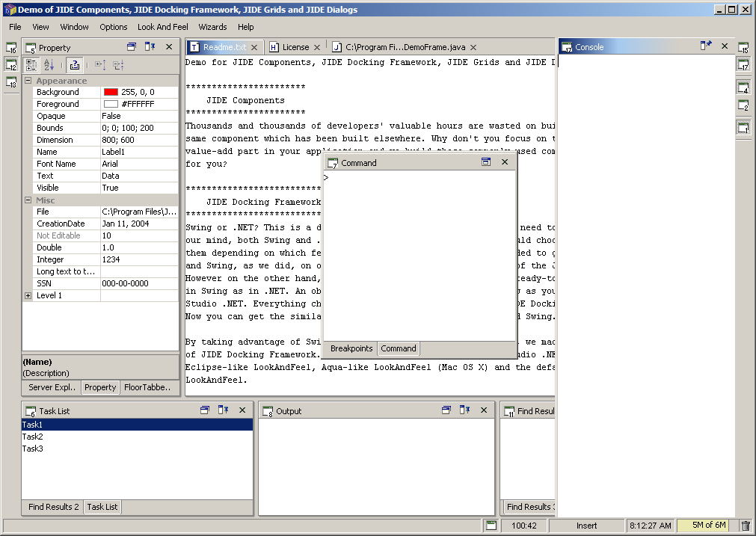
Task: Switch to the FloorTabbe.. tab
Action: point(147,387)
